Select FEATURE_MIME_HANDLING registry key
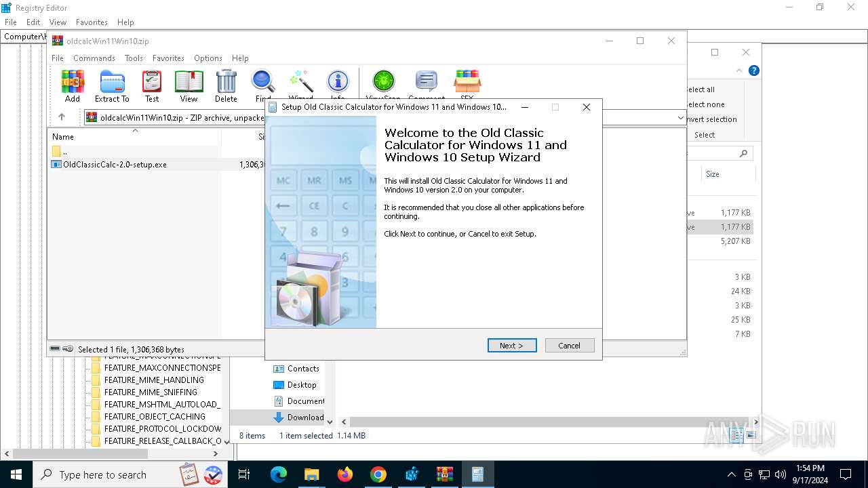868x488 pixels. (x=154, y=380)
